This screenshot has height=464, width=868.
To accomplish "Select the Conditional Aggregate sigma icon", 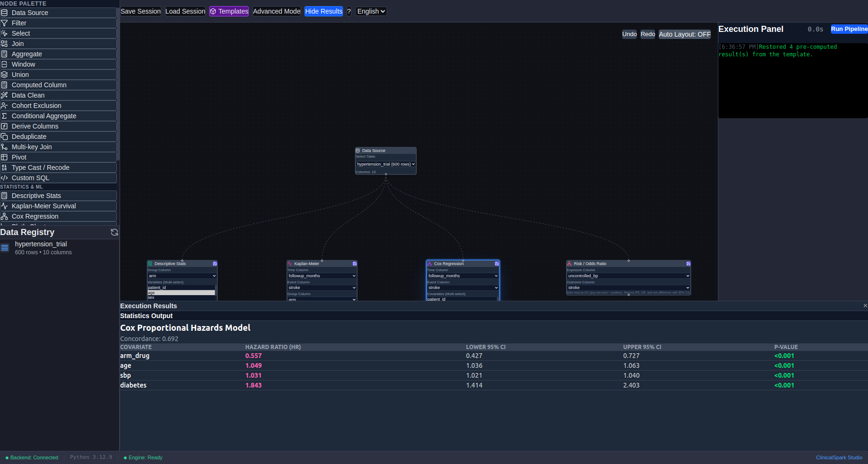I will click(x=4, y=116).
